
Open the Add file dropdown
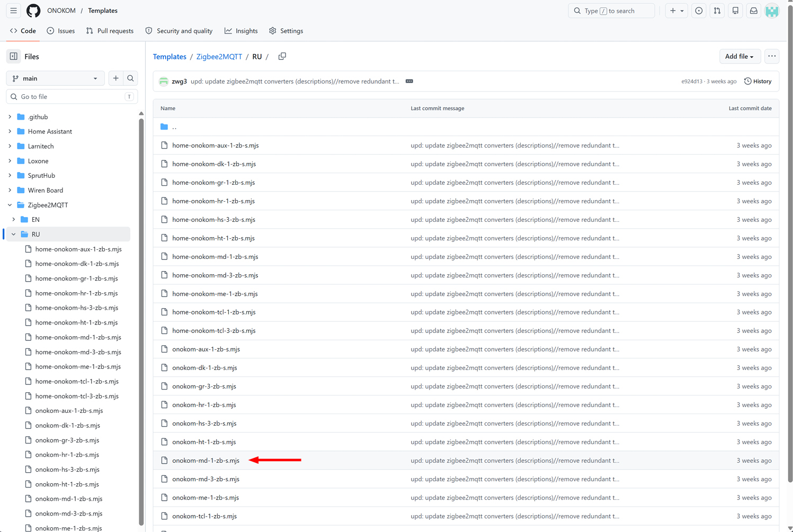(739, 56)
